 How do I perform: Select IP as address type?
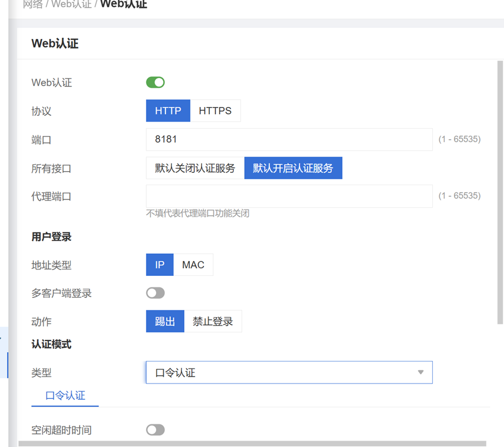pos(160,265)
